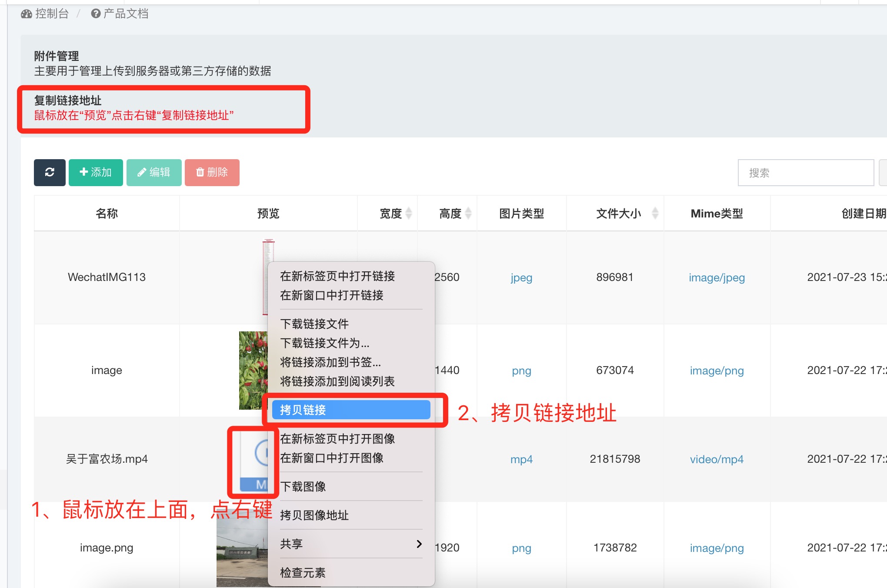Select 检查元素 in context menu
887x588 pixels.
303,572
